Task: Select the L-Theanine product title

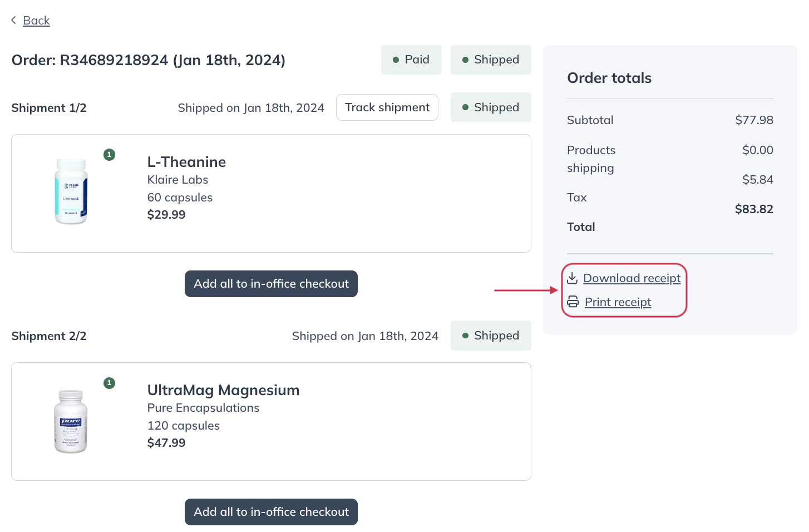Action: [186, 162]
